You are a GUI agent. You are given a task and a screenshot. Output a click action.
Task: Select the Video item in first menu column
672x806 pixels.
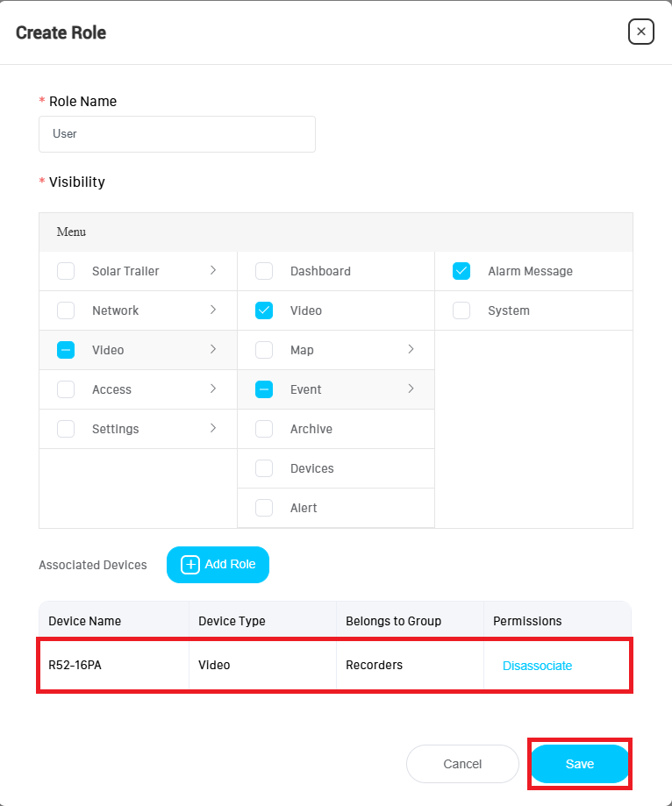pyautogui.click(x=108, y=350)
